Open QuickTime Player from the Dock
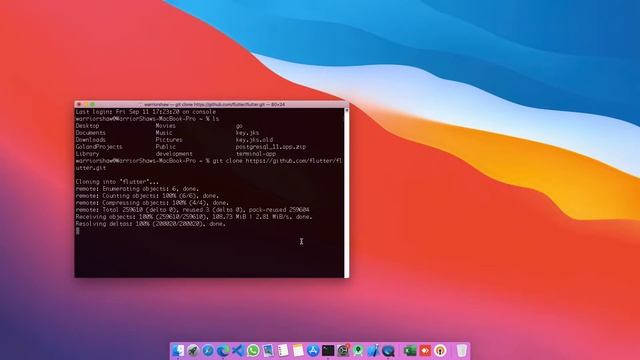Image resolution: width=640 pixels, height=360 pixels. (x=388, y=351)
